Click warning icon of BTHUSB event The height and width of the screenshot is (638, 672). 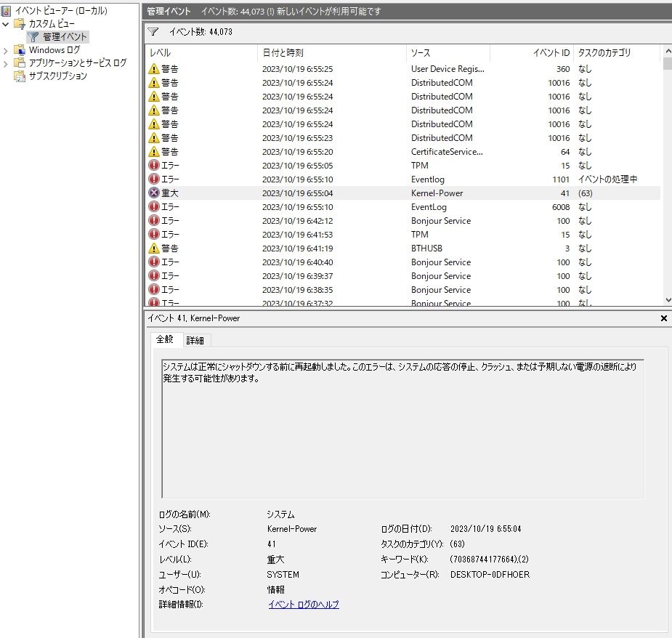(x=154, y=248)
